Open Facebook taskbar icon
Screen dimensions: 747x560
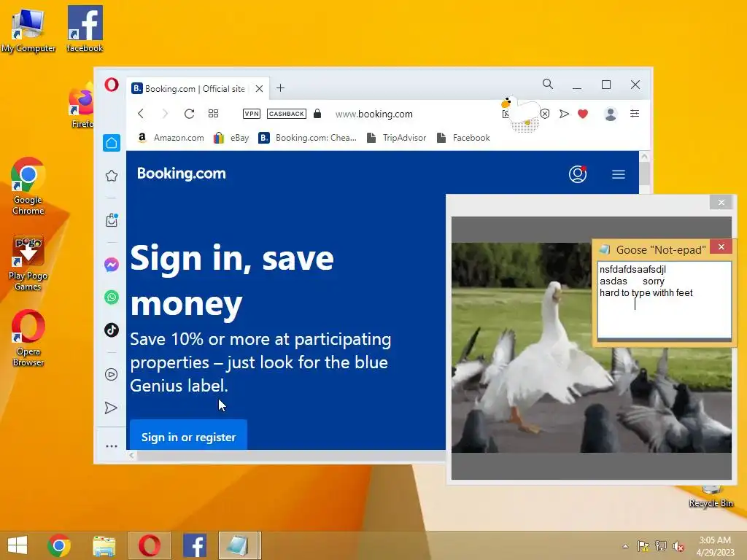tap(194, 545)
